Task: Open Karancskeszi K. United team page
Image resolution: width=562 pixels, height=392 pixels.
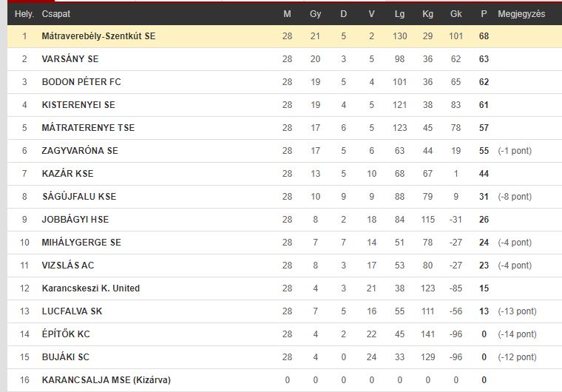Action: 91,288
